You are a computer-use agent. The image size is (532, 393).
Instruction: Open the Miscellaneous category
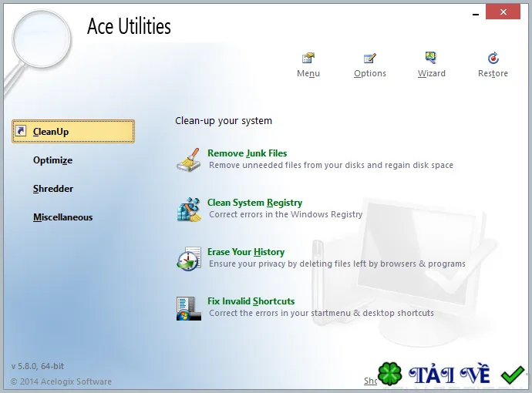(62, 217)
